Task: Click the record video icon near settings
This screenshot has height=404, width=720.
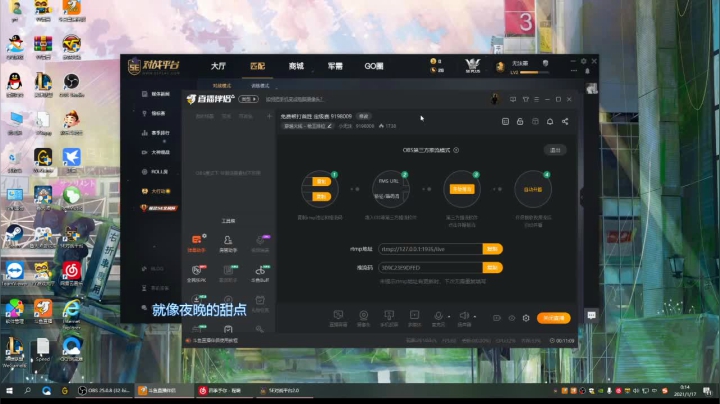Action: 497,318
